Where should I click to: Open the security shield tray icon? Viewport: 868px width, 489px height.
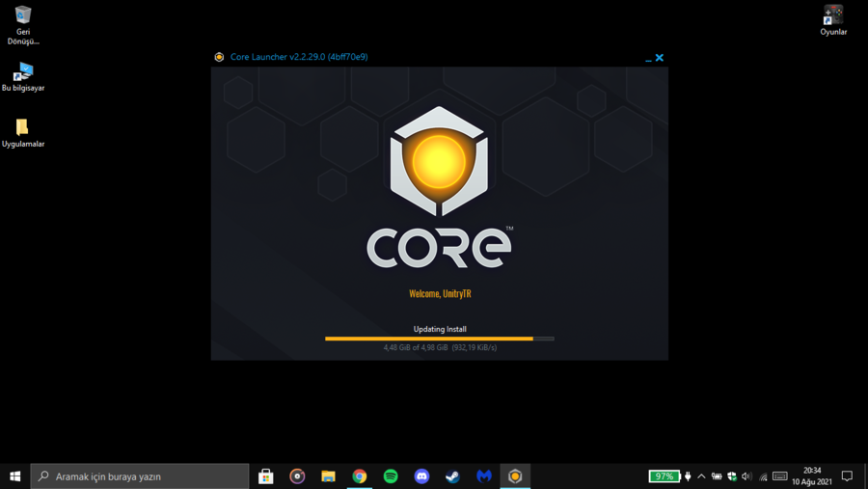pos(732,476)
